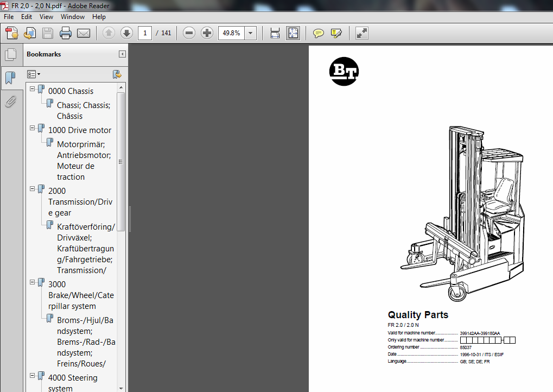Open the Broms-/Hjul/Bandsystem bookmark
This screenshot has height=392, width=553.
(x=86, y=342)
